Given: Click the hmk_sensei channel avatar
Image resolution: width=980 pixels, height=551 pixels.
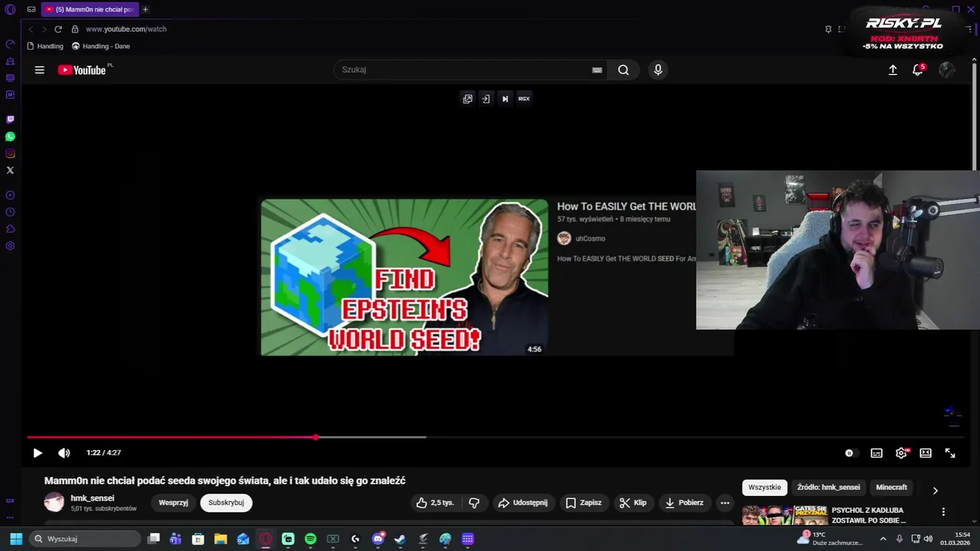Looking at the screenshot, I should point(54,503).
